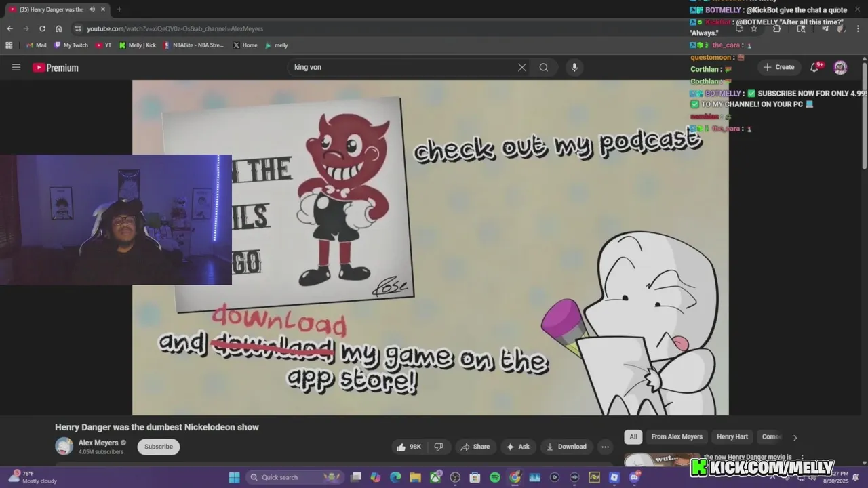This screenshot has height=488, width=868.
Task: Open Alex Meyers channel avatar
Action: point(64,446)
